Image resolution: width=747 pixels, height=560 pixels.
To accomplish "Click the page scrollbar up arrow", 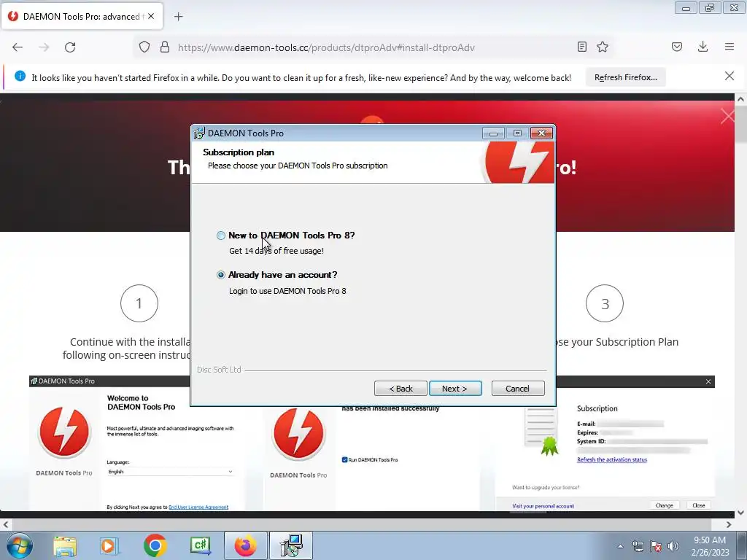I will [740, 99].
